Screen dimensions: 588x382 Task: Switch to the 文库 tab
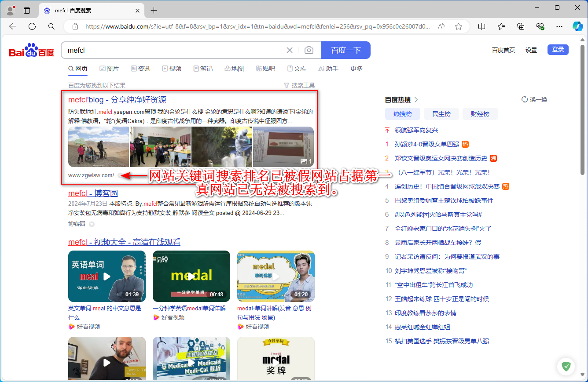pos(297,69)
